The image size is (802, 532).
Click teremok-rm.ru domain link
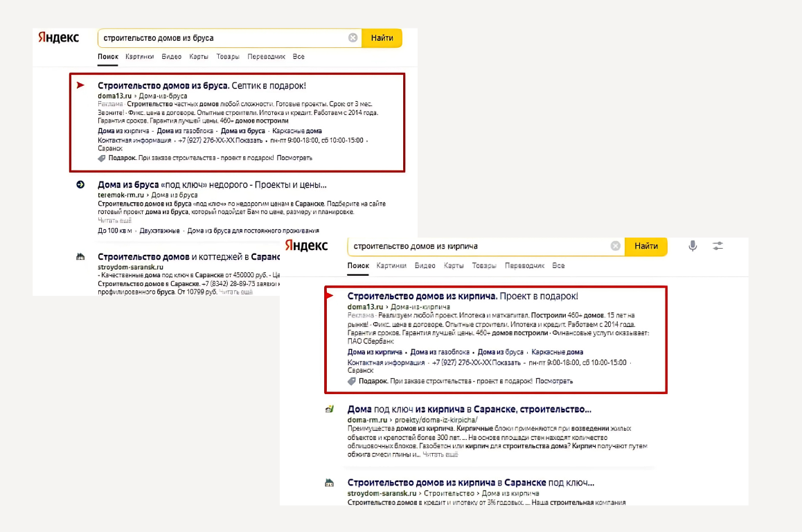click(121, 195)
